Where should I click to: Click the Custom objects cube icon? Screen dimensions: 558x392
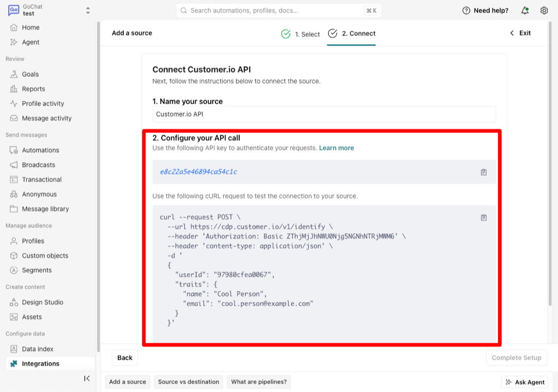(x=14, y=256)
